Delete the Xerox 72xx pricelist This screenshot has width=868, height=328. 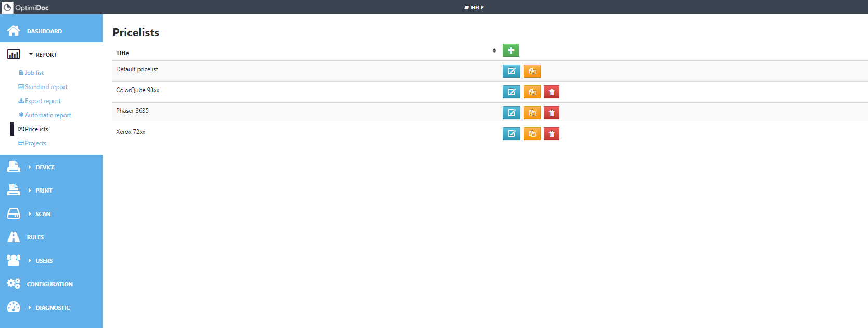point(552,134)
